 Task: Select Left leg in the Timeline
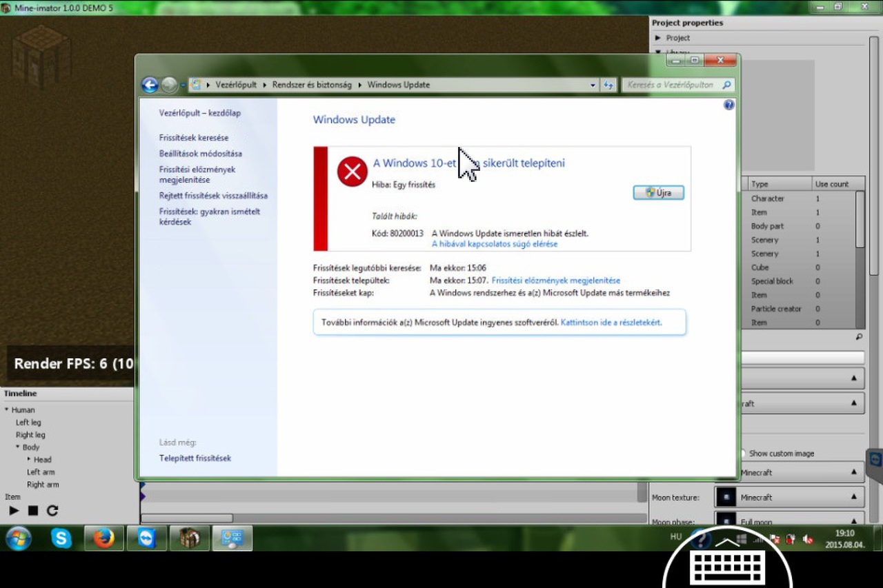tap(28, 423)
